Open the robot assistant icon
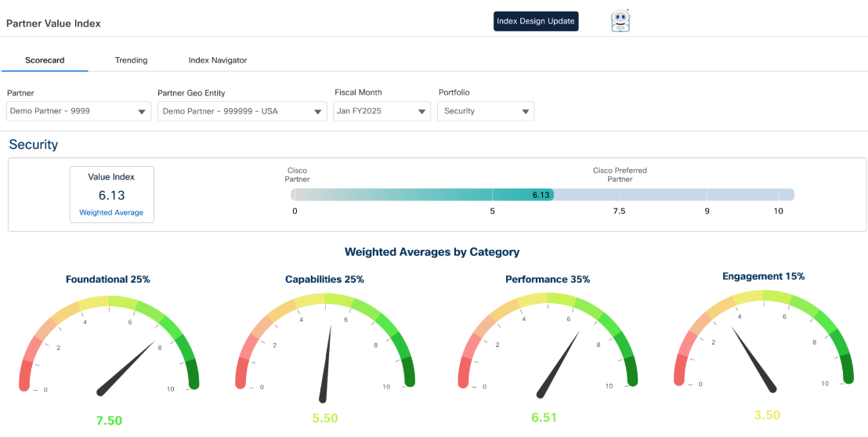The image size is (868, 437). tap(620, 21)
